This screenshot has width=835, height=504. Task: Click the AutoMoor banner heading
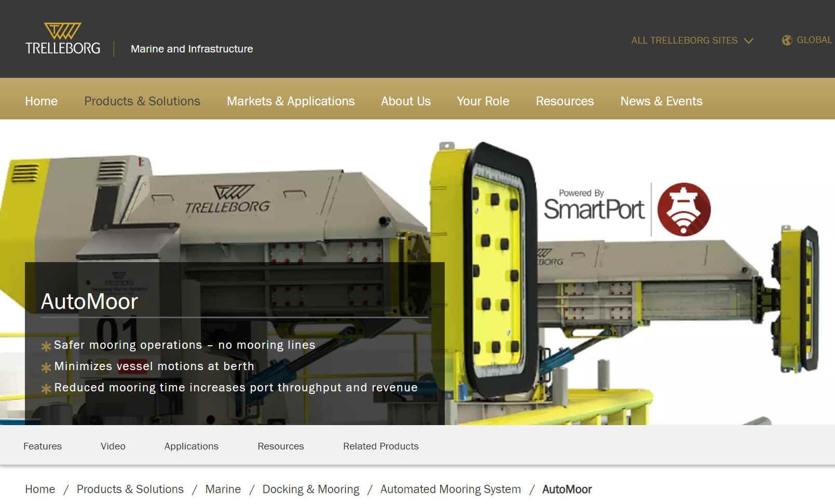coord(89,302)
